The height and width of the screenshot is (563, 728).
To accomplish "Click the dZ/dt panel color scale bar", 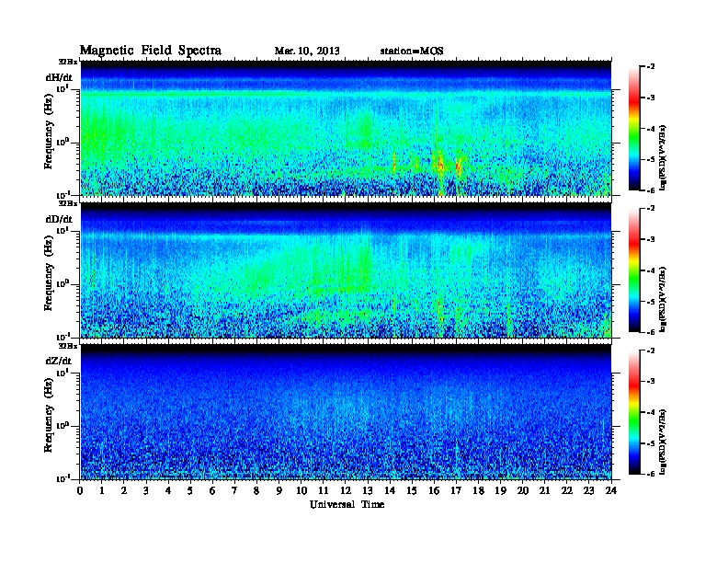I will (x=634, y=412).
